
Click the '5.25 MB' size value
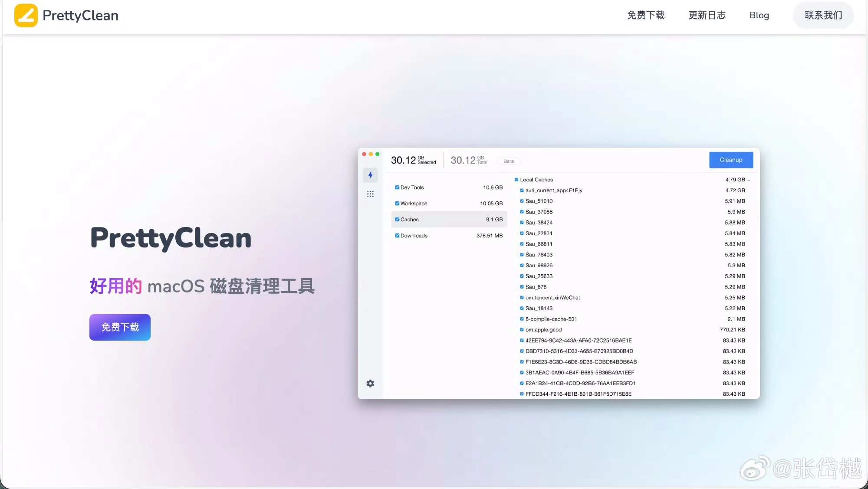735,298
